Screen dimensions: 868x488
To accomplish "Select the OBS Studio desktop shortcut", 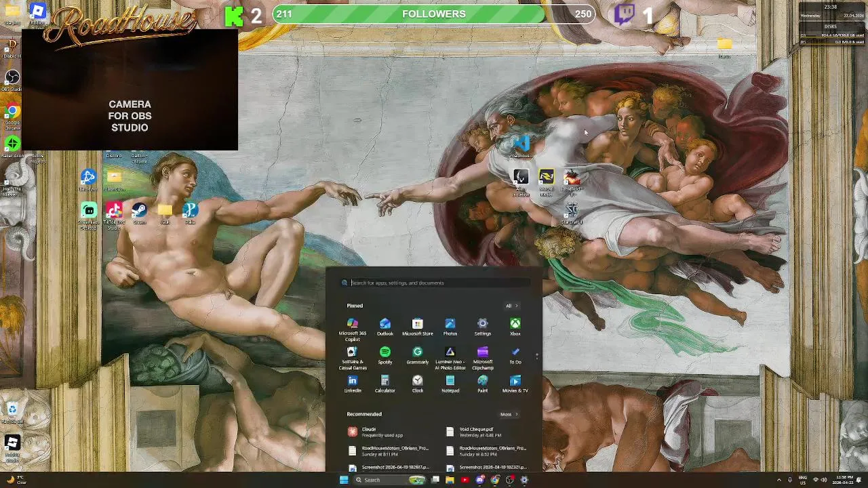I will (x=12, y=80).
